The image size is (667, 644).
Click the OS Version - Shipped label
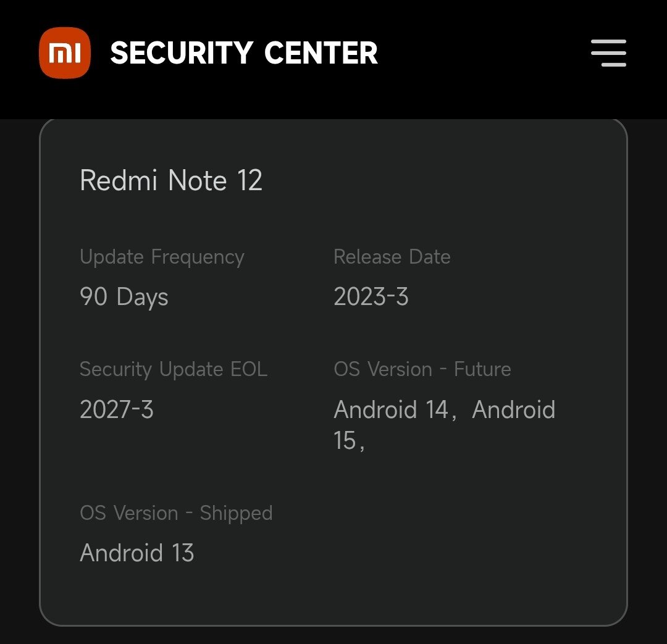(x=176, y=513)
